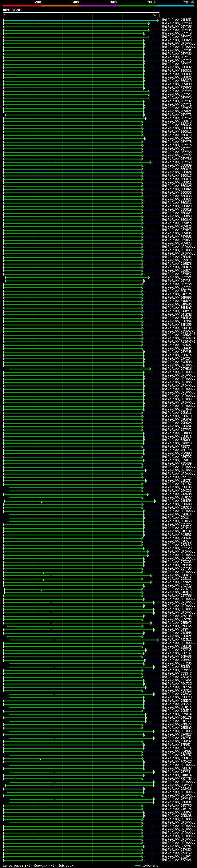Click the =100char. scale legend
Image resolution: width=197 pixels, height=868 pixels.
tap(146, 865)
